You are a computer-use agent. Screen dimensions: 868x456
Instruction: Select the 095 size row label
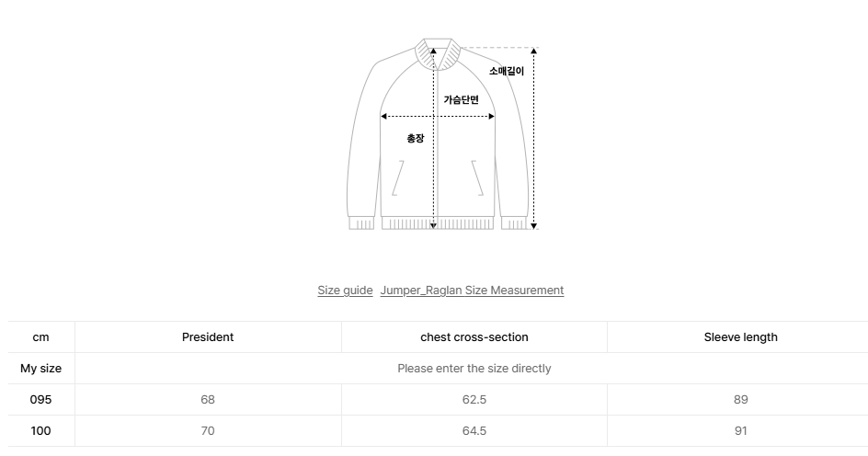point(40,400)
